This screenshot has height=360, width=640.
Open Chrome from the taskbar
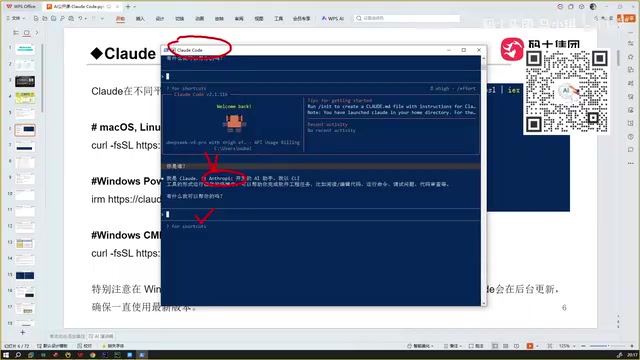point(93,355)
